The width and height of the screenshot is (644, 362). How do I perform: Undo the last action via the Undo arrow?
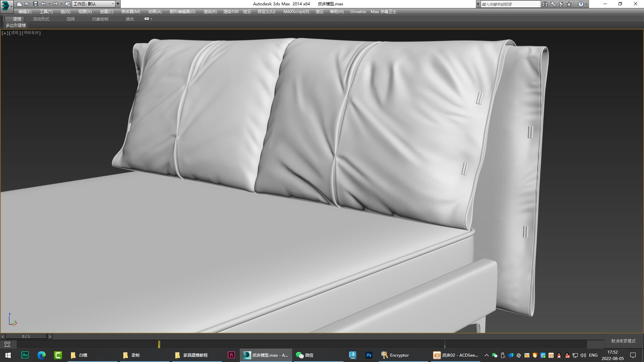click(x=44, y=4)
